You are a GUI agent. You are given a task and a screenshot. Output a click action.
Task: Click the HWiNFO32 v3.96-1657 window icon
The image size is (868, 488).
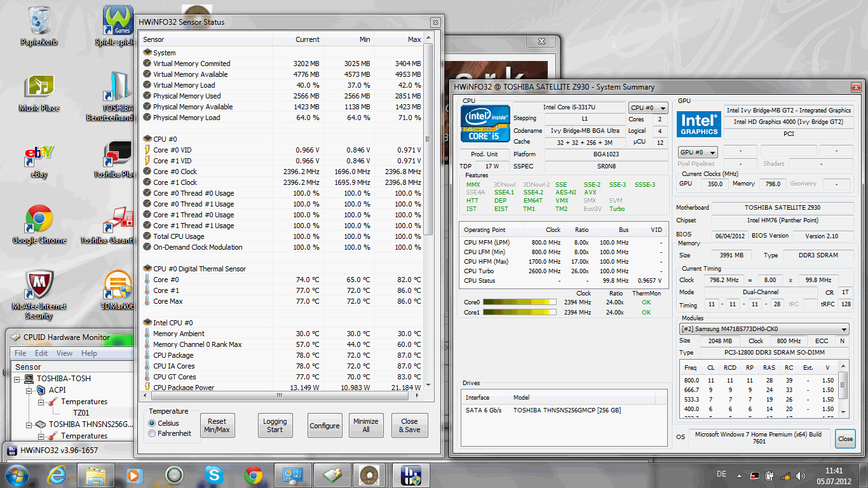[12, 452]
